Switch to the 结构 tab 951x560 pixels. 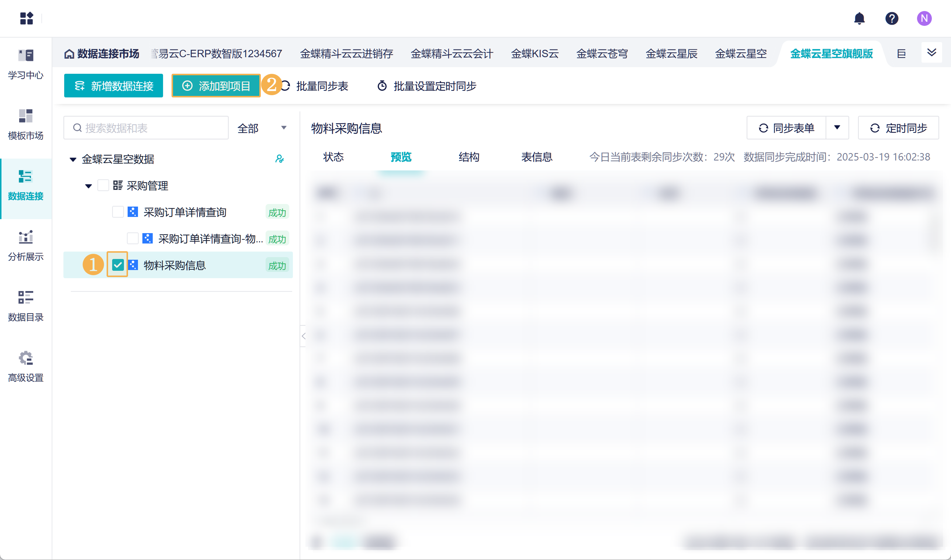pyautogui.click(x=469, y=157)
